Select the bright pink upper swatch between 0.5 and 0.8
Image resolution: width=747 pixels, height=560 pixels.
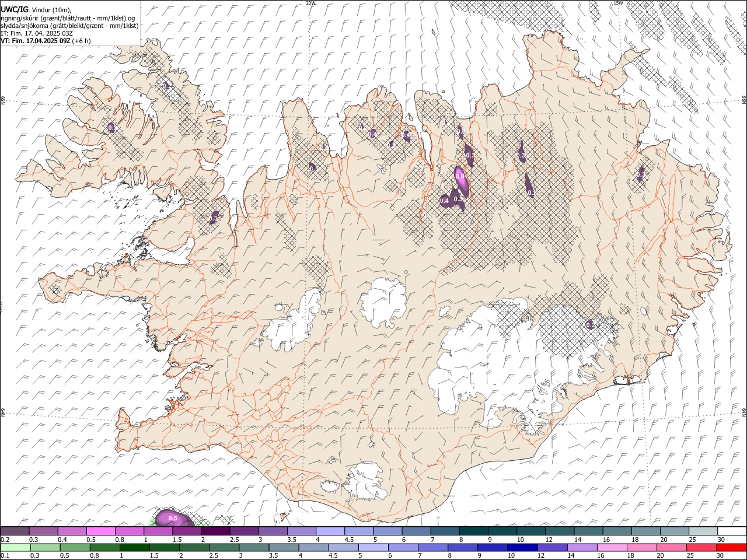[x=101, y=531]
